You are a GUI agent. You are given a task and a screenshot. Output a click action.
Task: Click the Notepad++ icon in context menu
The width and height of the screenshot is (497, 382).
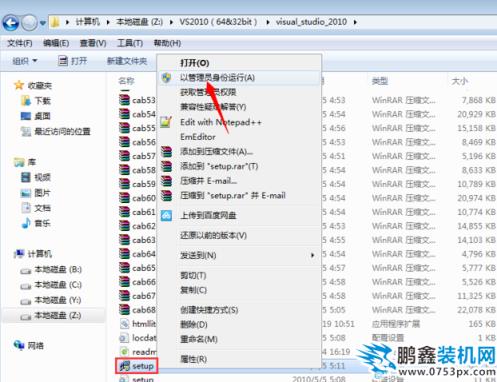[x=166, y=122]
